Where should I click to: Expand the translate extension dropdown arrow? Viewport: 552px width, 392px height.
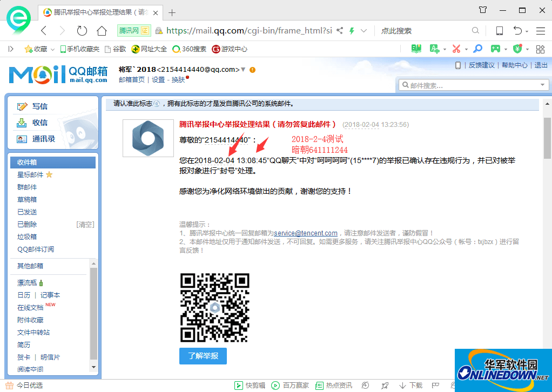click(445, 49)
